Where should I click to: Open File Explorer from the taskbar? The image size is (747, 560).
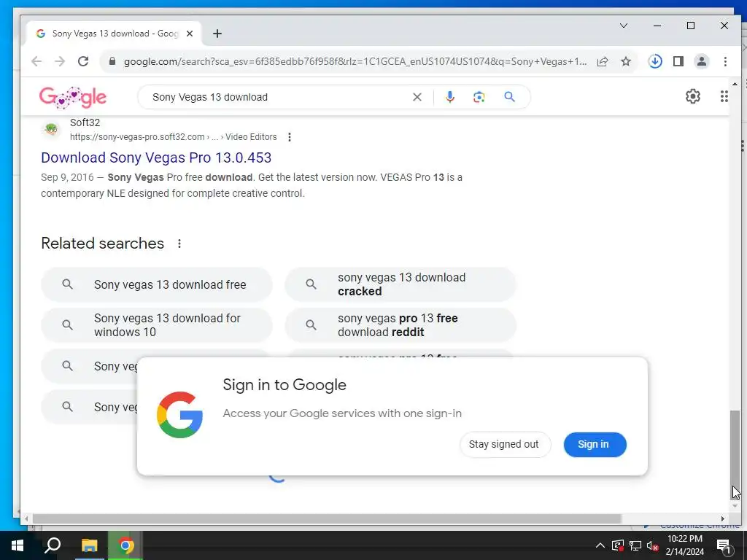[89, 545]
